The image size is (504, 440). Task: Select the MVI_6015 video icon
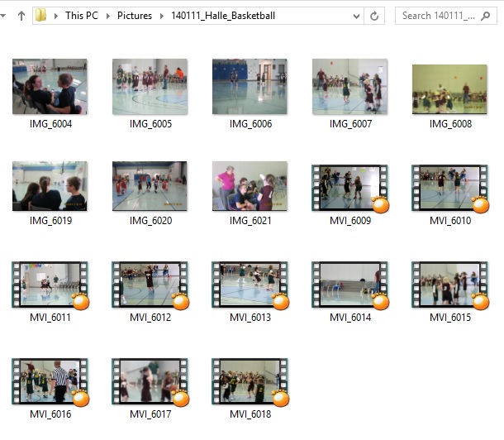pos(449,285)
